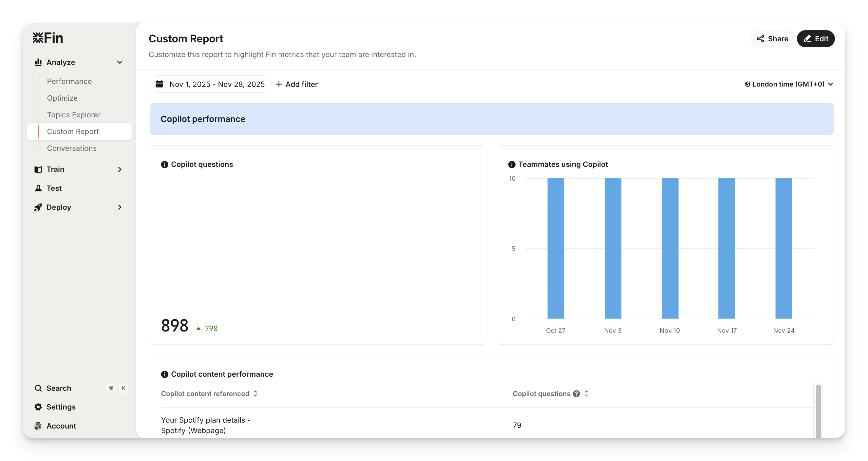Open the Performance menu item
The height and width of the screenshot is (461, 868).
(69, 81)
